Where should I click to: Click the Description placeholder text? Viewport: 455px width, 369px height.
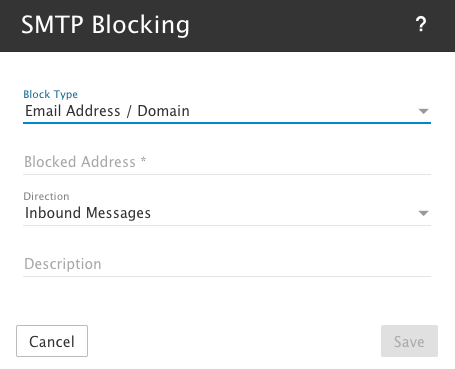pyautogui.click(x=63, y=264)
